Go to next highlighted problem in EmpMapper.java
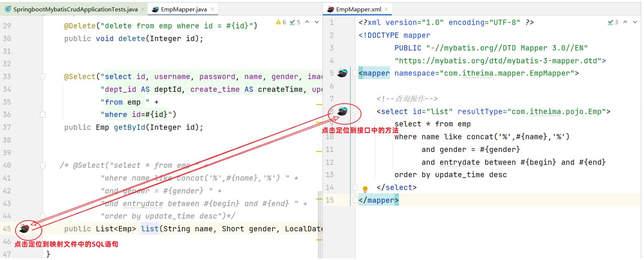This screenshot has height=260, width=644. pos(317,22)
